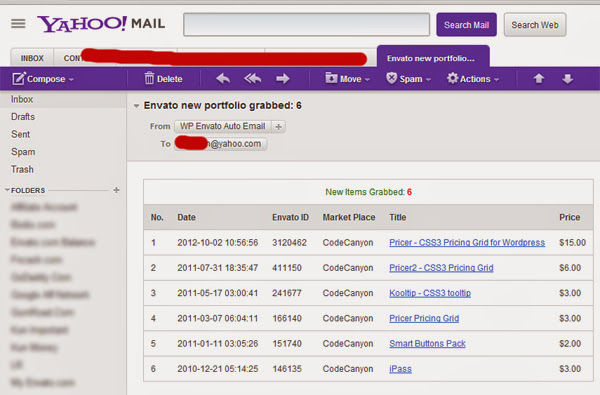Click the Spam shield icon
600x395 pixels.
391,78
